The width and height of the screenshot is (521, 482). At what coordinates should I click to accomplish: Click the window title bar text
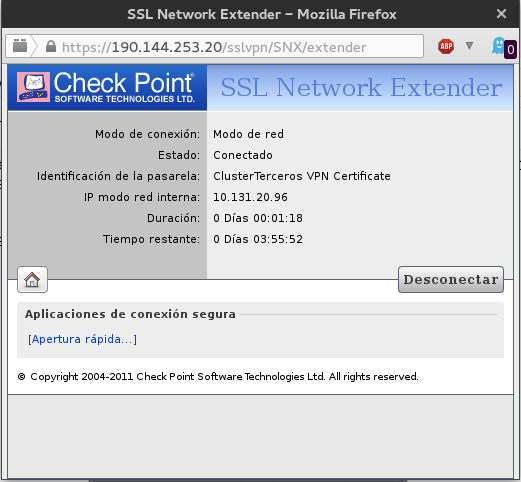tap(262, 14)
